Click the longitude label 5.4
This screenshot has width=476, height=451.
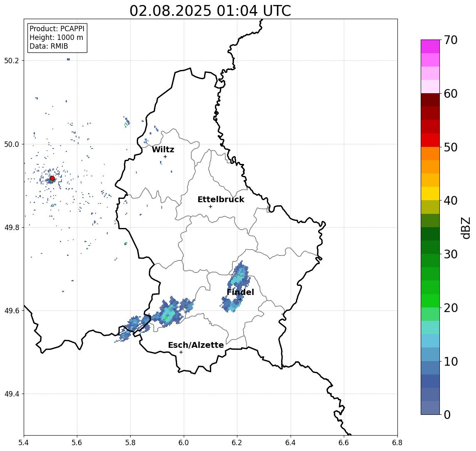pos(24,443)
